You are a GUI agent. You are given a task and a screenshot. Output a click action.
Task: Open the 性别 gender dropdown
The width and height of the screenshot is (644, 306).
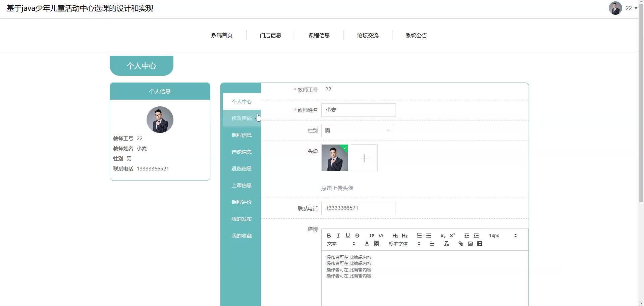coord(358,131)
